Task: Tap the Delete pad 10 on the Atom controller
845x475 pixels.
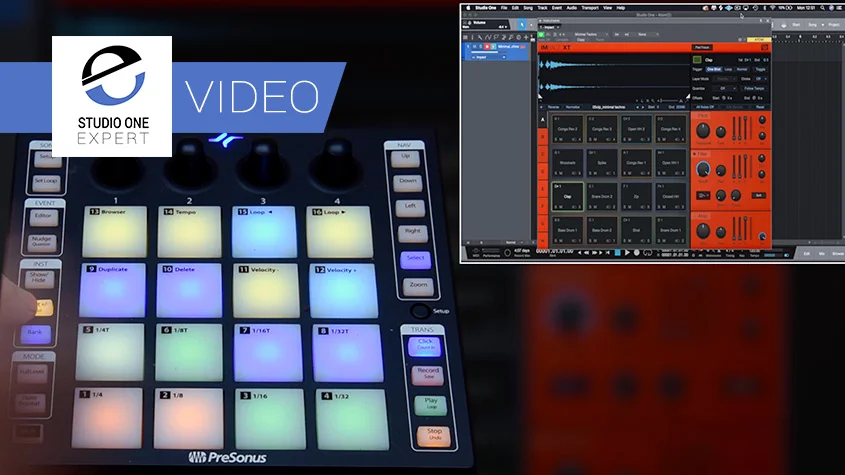Action: click(x=189, y=290)
